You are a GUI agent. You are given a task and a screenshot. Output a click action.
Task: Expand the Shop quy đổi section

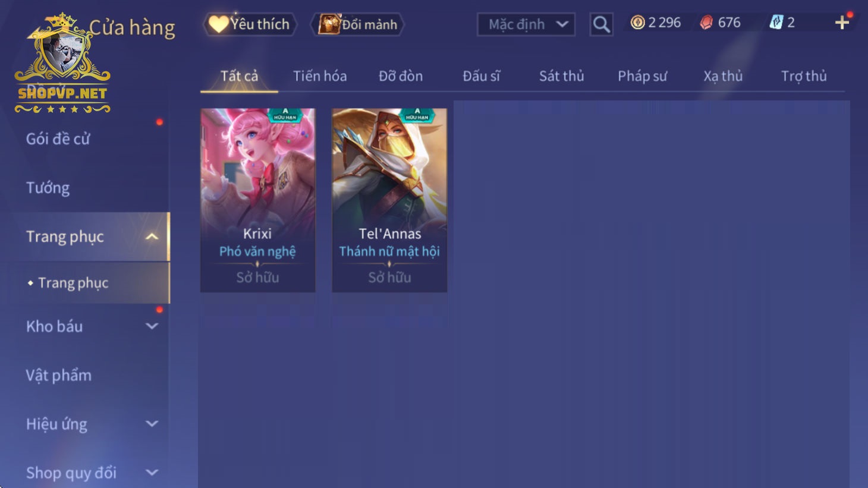click(x=152, y=473)
